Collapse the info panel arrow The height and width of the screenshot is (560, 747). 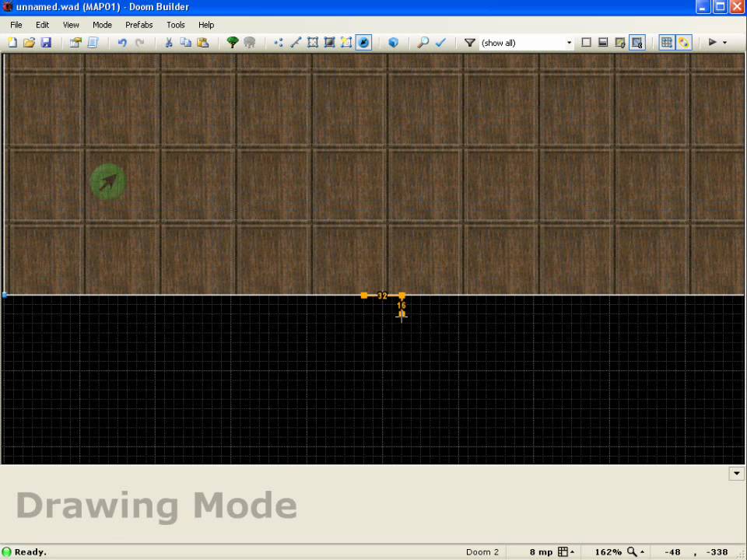coord(737,474)
